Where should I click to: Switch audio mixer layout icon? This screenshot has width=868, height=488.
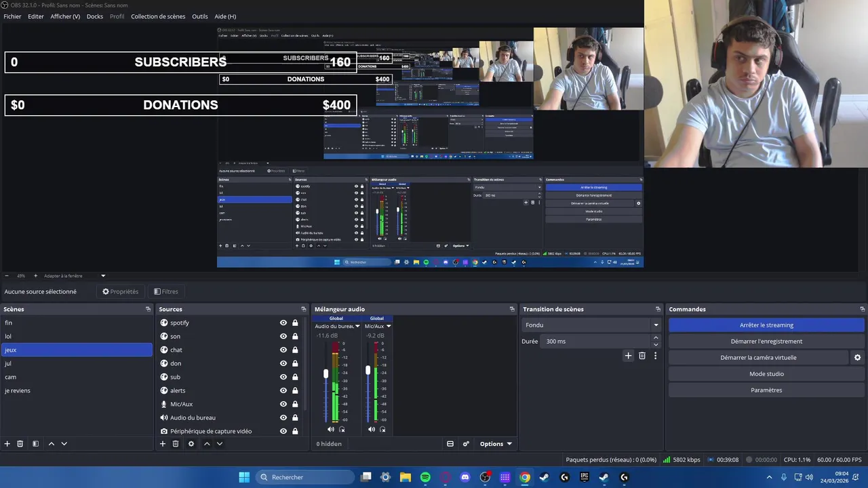450,444
